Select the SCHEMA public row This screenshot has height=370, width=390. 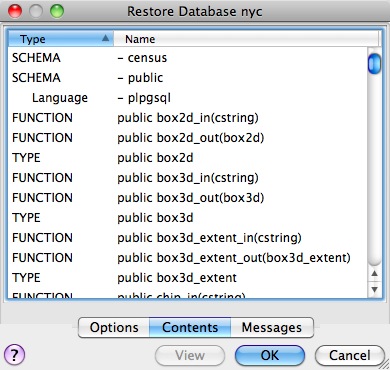[x=187, y=78]
